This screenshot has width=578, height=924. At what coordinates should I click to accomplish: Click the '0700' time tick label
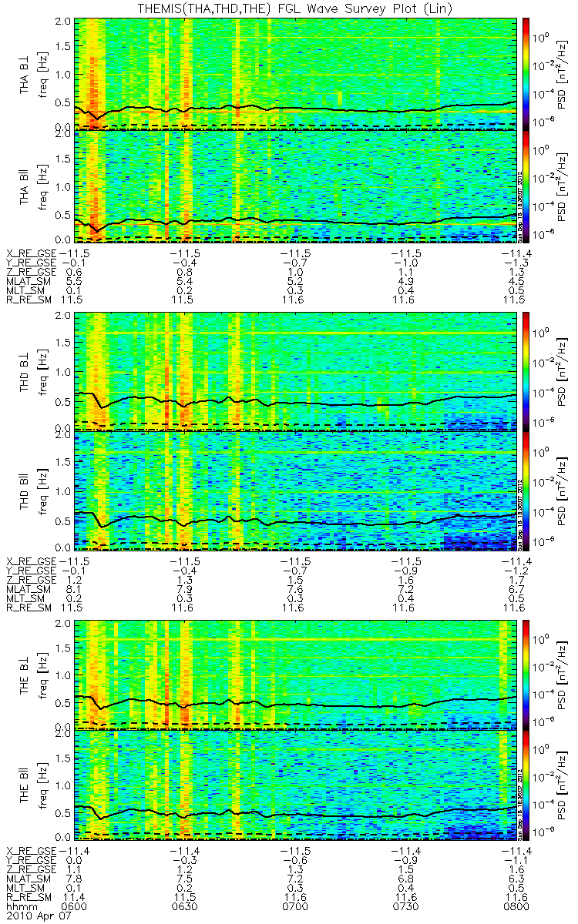click(296, 906)
